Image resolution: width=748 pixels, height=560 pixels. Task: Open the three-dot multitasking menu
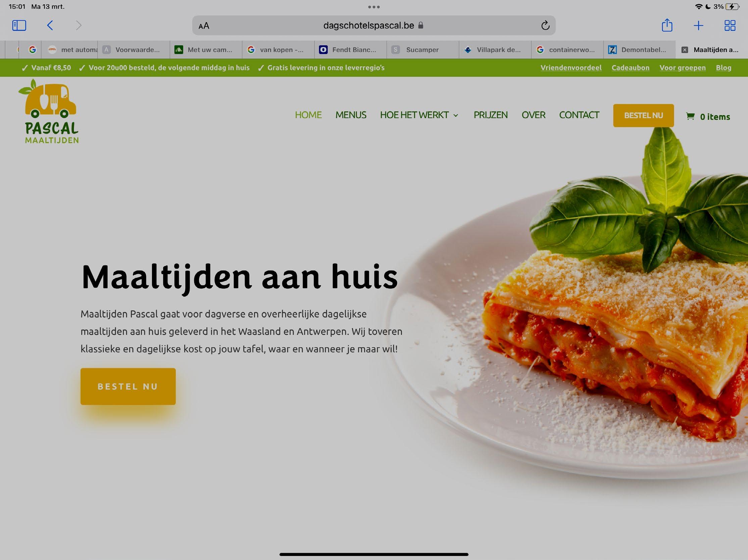tap(373, 7)
